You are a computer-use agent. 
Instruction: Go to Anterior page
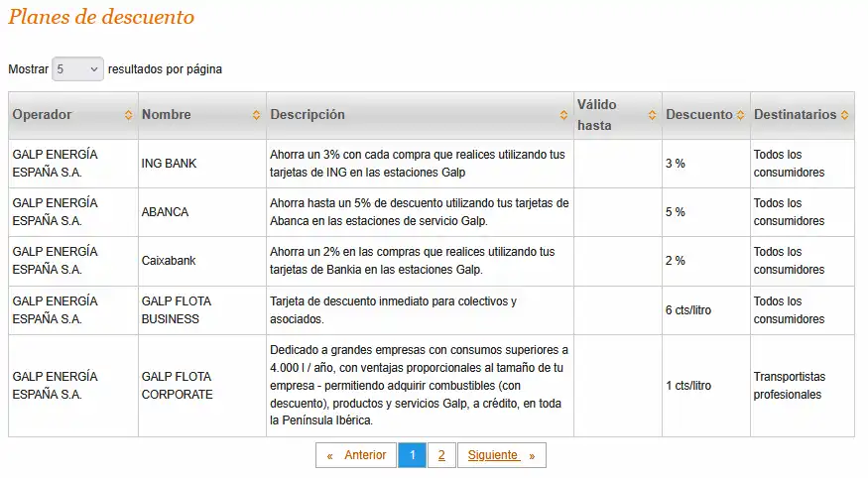coord(356,455)
